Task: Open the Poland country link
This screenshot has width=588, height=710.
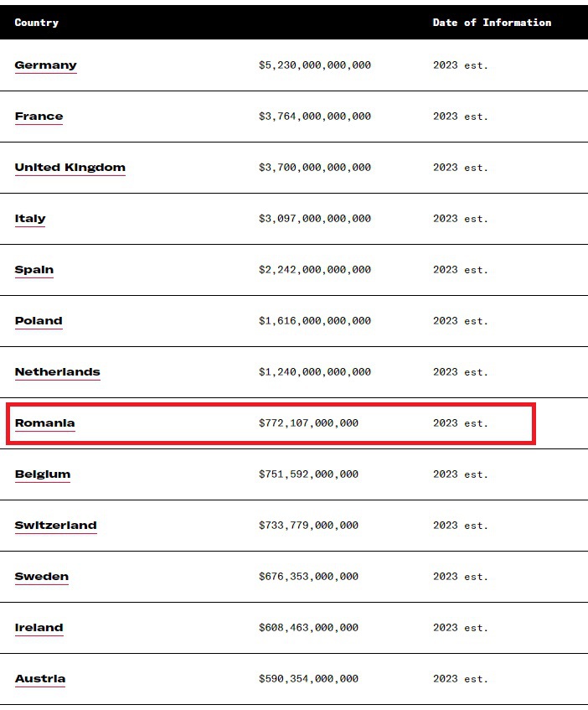Action: 39,321
